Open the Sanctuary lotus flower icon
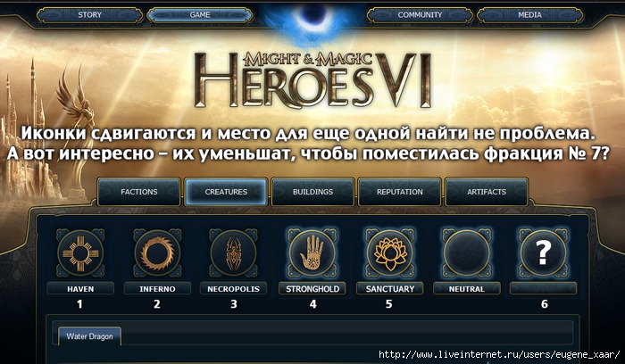Image resolution: width=625 pixels, height=364 pixels. (x=390, y=252)
